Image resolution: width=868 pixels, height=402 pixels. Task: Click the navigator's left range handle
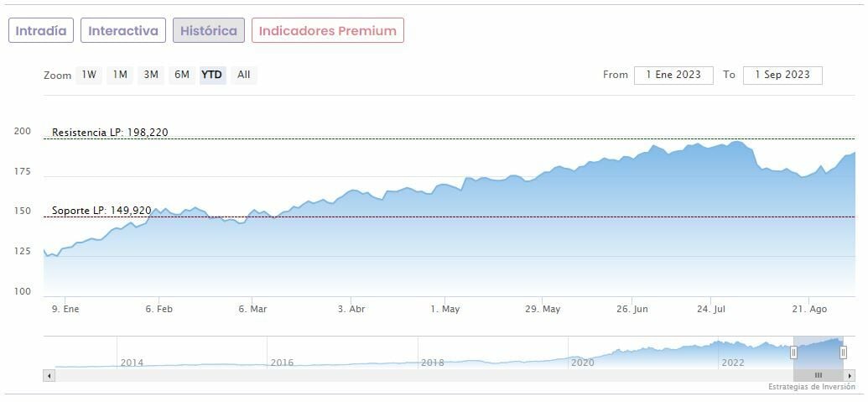point(793,352)
